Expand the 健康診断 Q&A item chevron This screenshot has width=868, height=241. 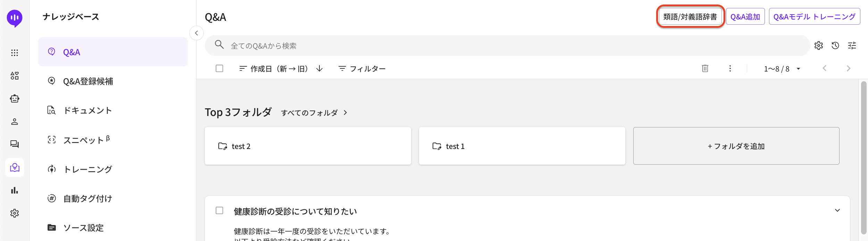pos(837,210)
